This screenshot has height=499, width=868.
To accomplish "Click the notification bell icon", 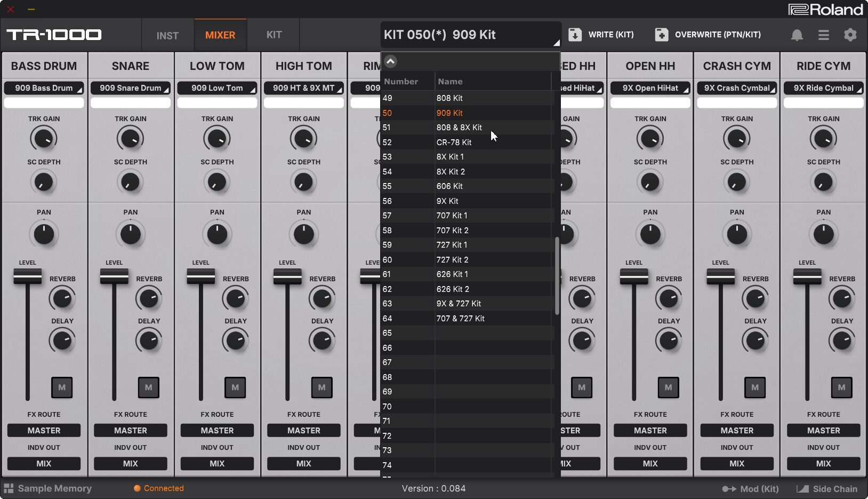I will [x=797, y=35].
